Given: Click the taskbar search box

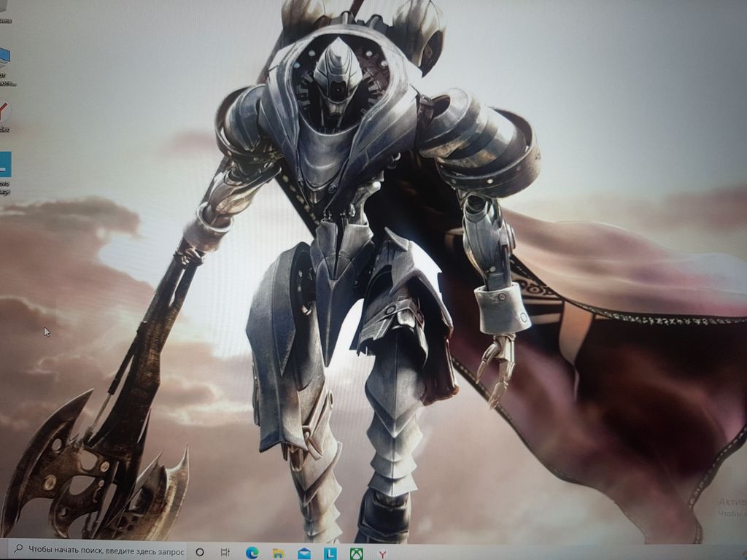Looking at the screenshot, I should click(x=98, y=551).
